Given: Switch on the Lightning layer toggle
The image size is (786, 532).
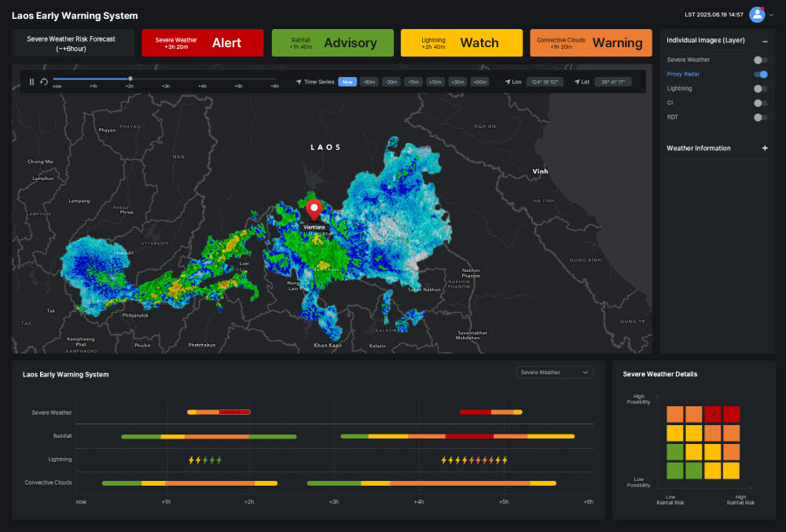Looking at the screenshot, I should pyautogui.click(x=760, y=89).
